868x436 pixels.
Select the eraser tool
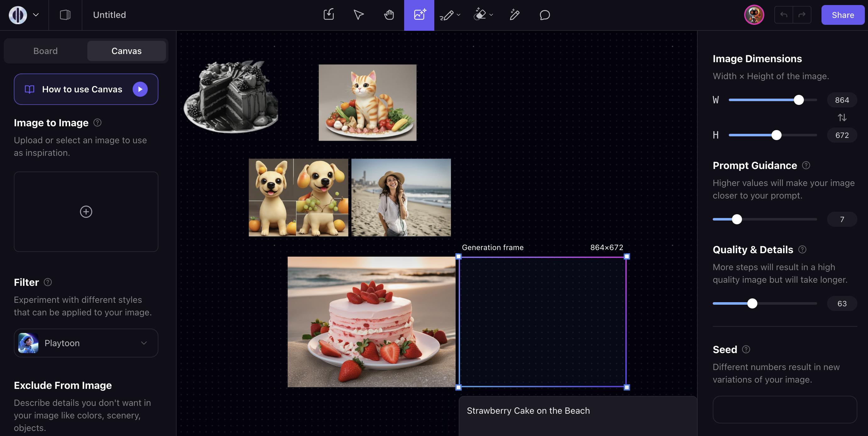(x=480, y=15)
